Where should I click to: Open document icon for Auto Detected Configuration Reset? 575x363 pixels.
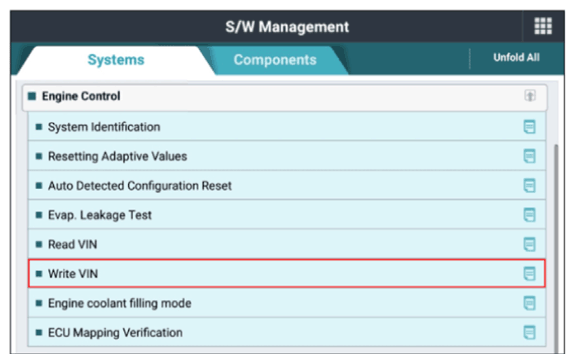click(x=529, y=186)
